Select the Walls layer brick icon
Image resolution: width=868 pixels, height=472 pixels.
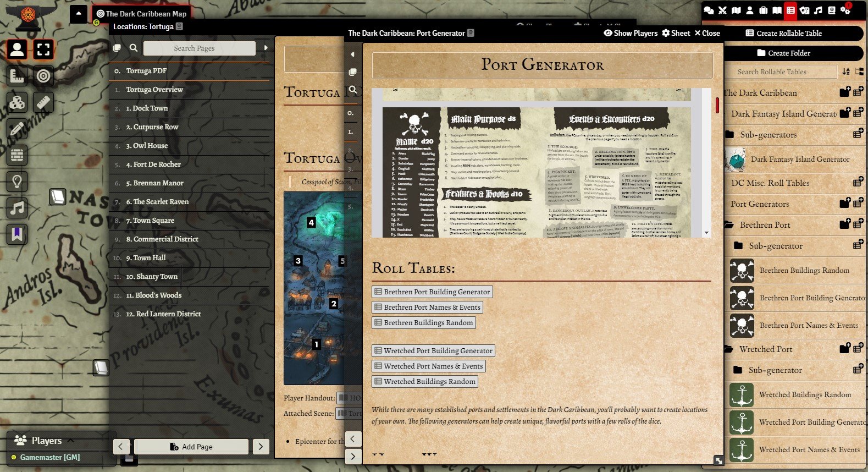coord(17,155)
